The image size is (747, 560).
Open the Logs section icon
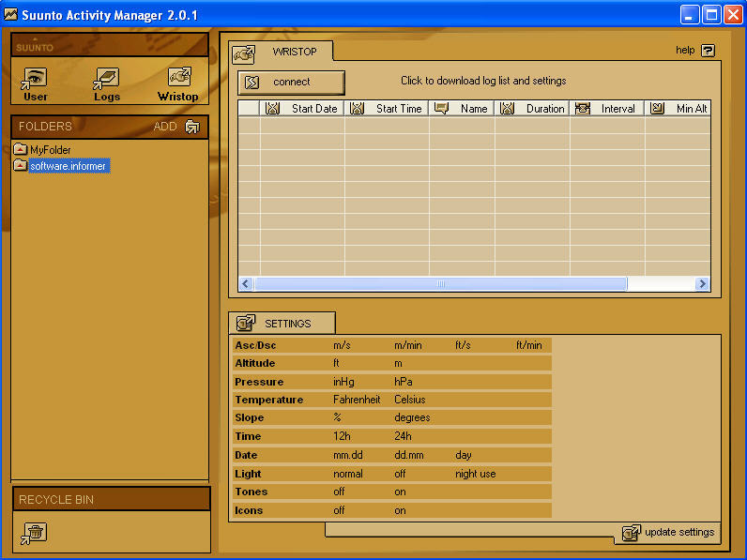click(107, 79)
